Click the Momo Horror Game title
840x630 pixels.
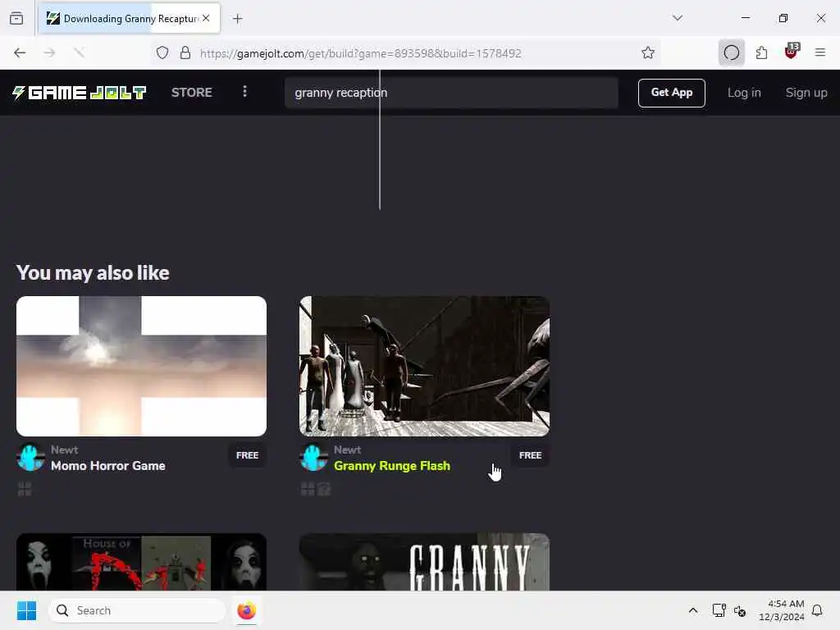(x=107, y=466)
